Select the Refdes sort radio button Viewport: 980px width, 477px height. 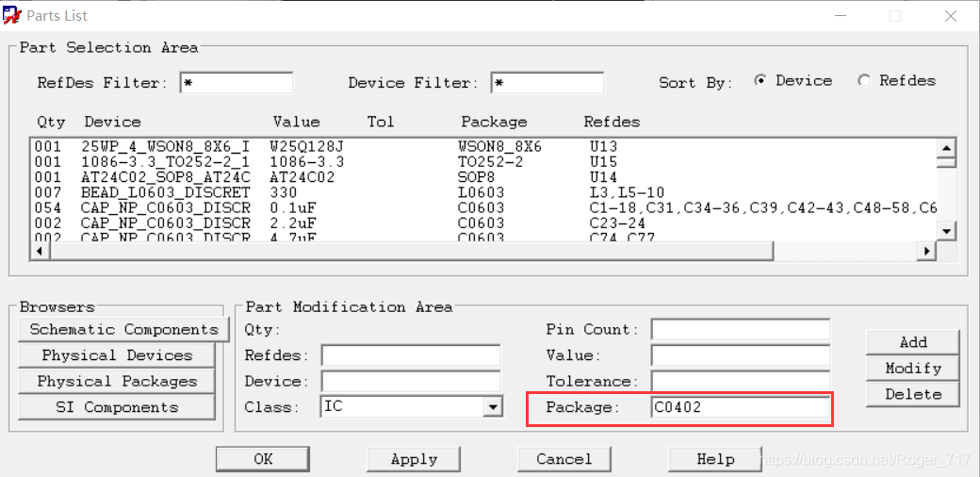pos(864,81)
